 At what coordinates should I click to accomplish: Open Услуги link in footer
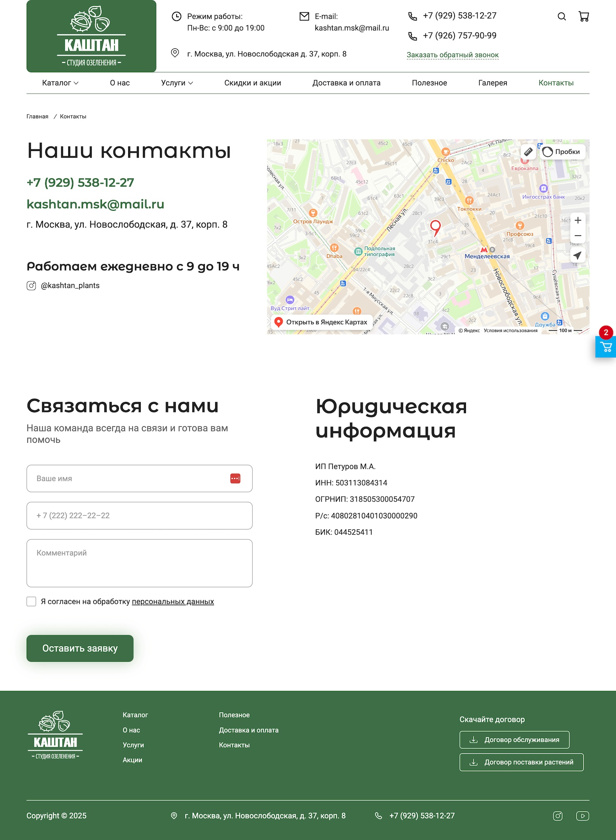click(x=133, y=745)
